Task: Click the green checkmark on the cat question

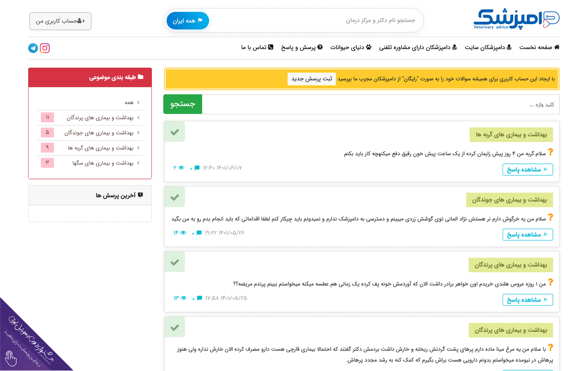Action: [x=175, y=132]
